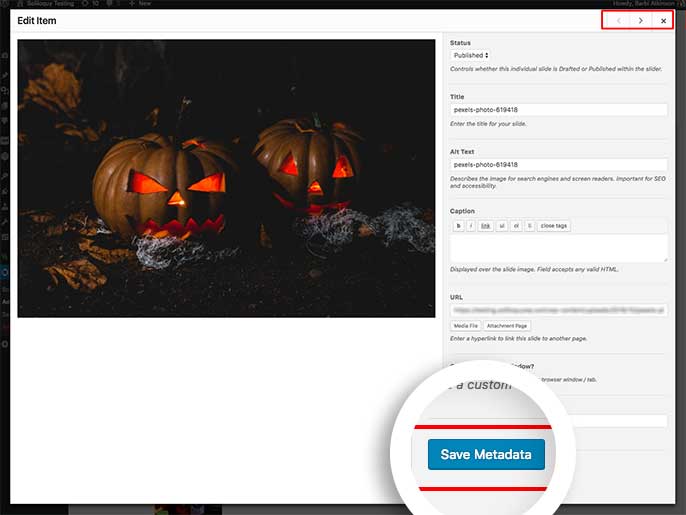Go to the next item arrow
The width and height of the screenshot is (686, 515).
pyautogui.click(x=640, y=21)
